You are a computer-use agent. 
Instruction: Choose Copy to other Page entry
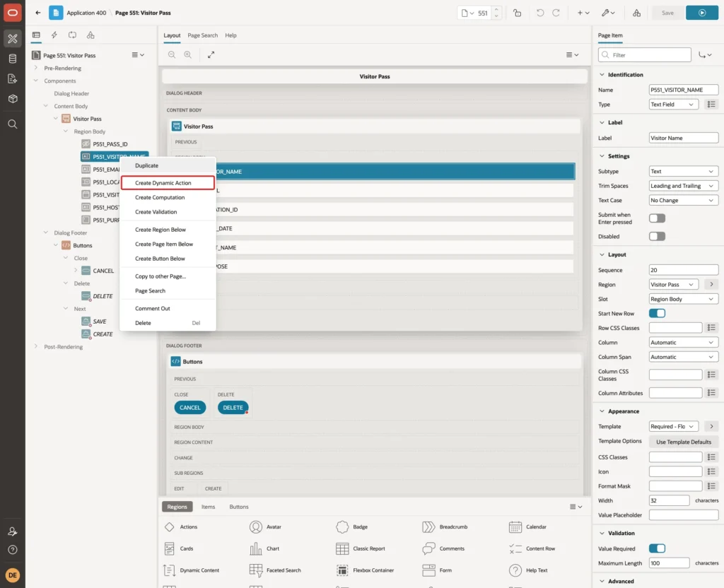click(x=168, y=276)
